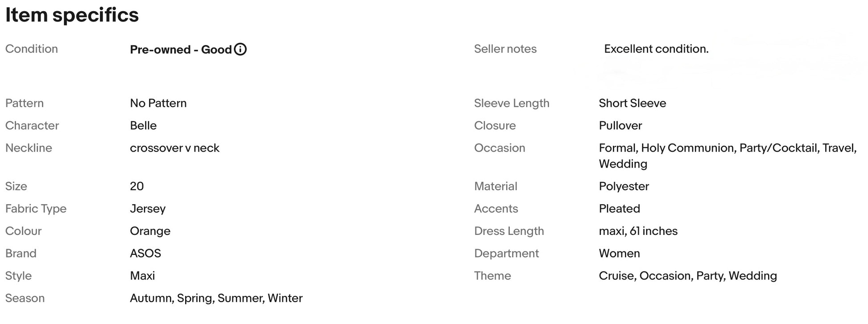Click the ASOS brand value
This screenshot has width=868, height=324.
(145, 253)
